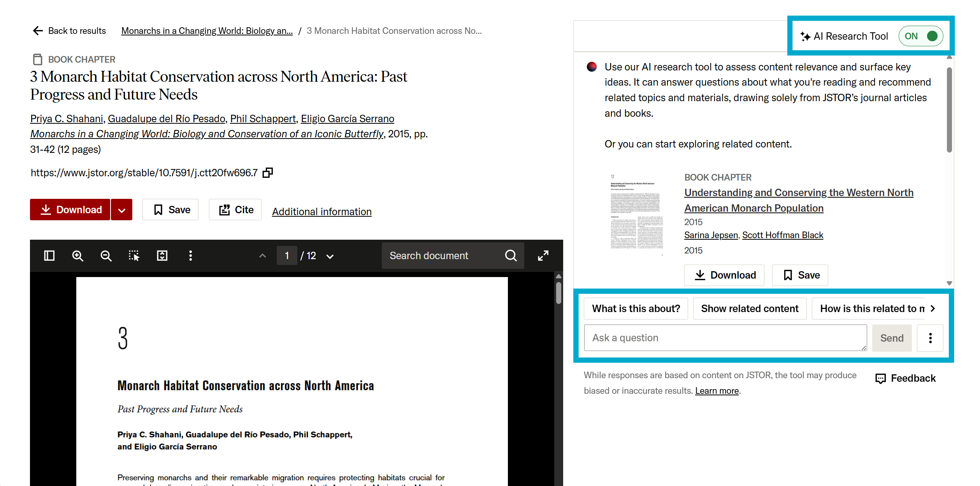Show more suggested prompts with right chevron
This screenshot has width=980, height=486.
(933, 309)
